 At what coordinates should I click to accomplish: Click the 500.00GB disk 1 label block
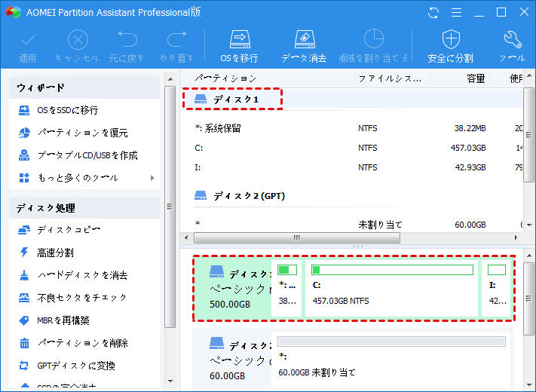(x=232, y=289)
